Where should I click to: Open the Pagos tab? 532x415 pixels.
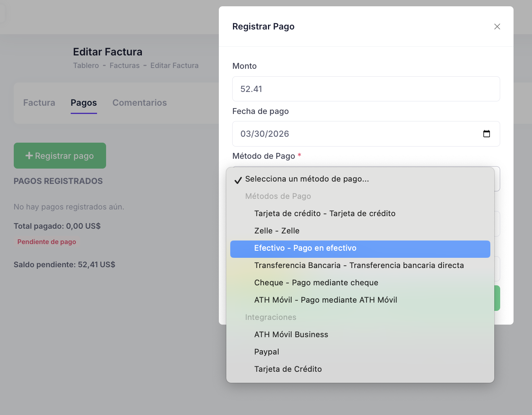click(x=84, y=103)
